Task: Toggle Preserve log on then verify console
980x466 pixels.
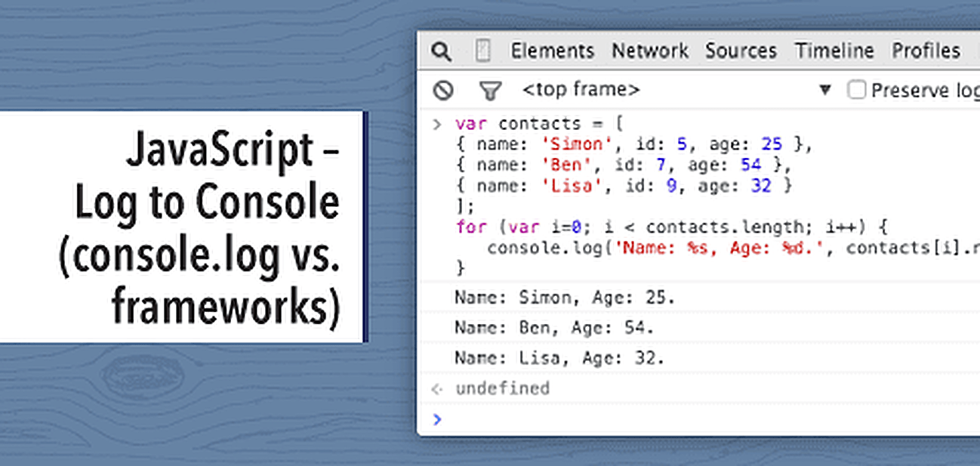Action: click(858, 89)
